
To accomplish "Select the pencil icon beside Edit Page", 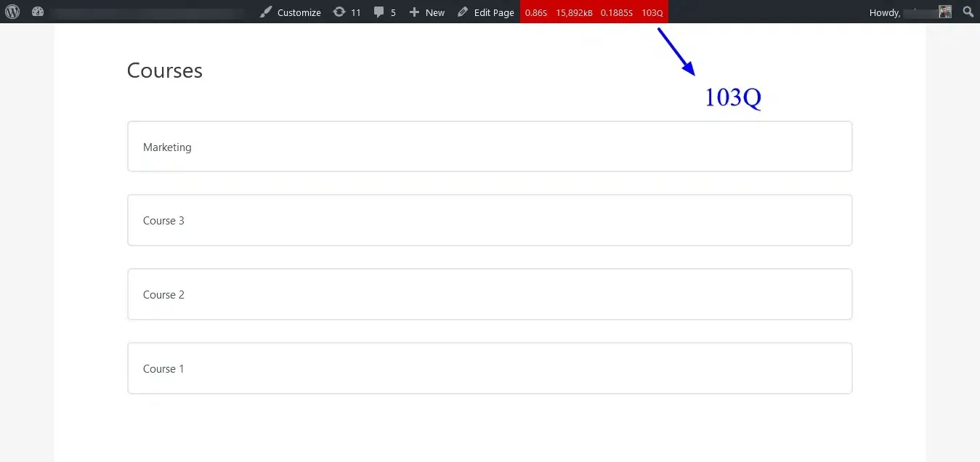I will (461, 12).
